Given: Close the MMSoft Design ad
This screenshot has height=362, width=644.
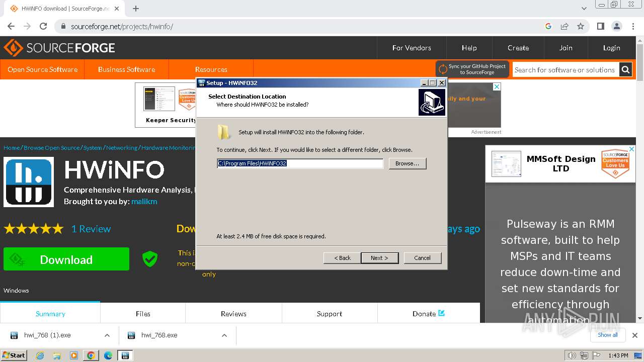Looking at the screenshot, I should (631, 149).
